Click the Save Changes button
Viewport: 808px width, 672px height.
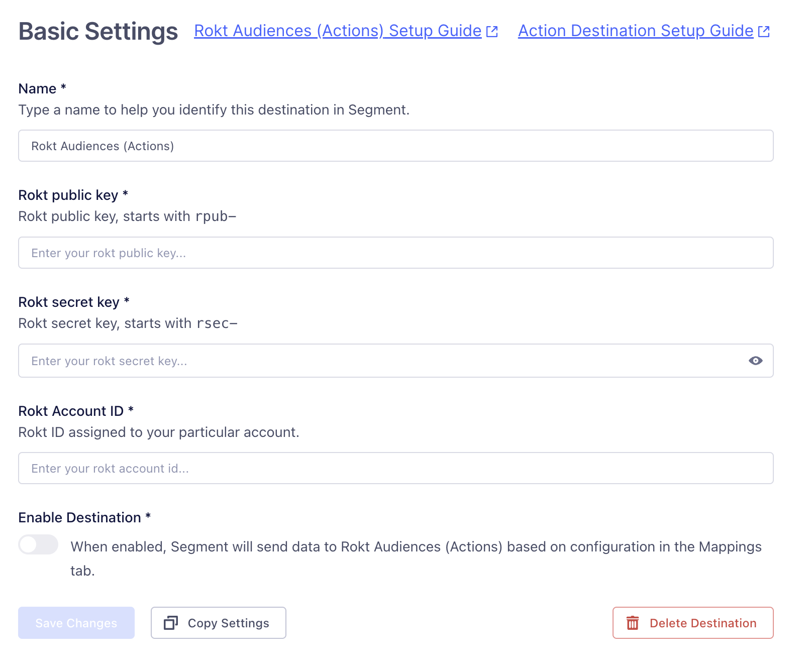point(76,623)
